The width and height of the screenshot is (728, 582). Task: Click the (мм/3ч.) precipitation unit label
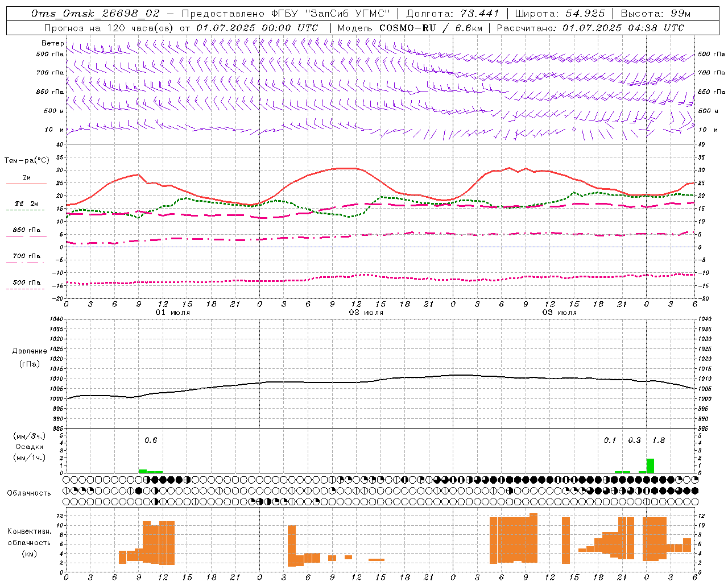tap(30, 436)
